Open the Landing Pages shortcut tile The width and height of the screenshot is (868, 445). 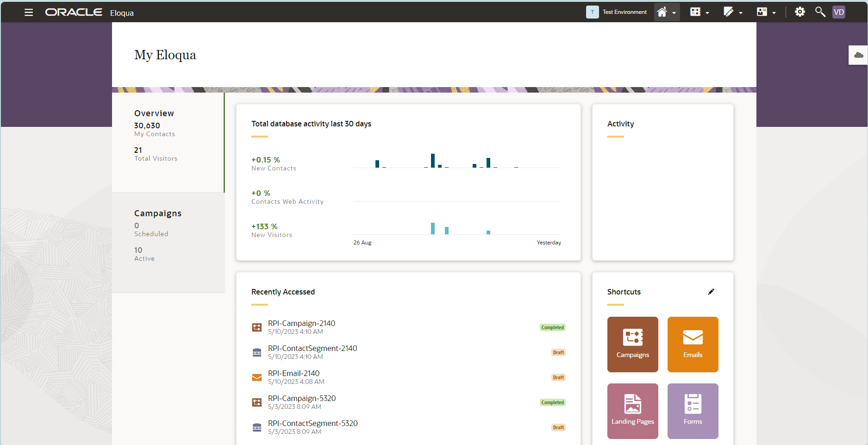click(632, 411)
